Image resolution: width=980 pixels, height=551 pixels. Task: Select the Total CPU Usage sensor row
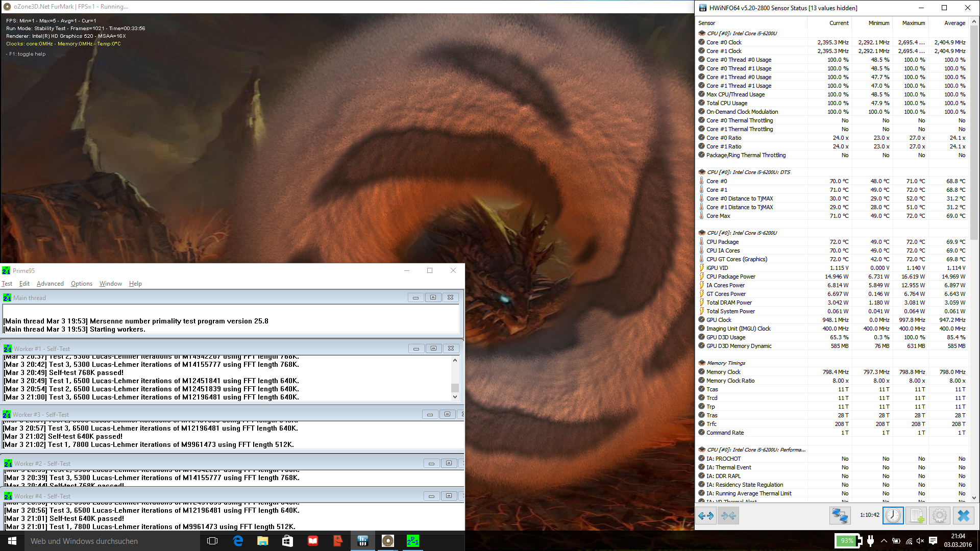832,103
